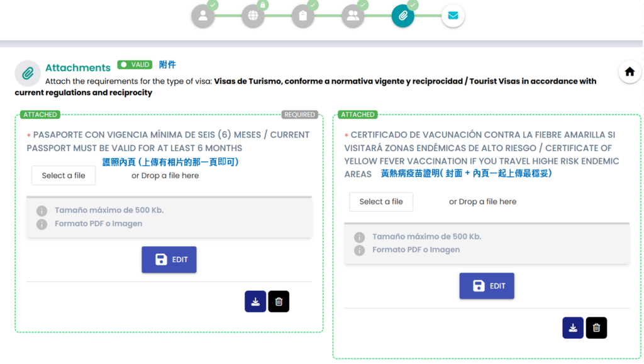Click Select a file for vaccination certificate
This screenshot has width=644, height=364.
click(x=381, y=202)
